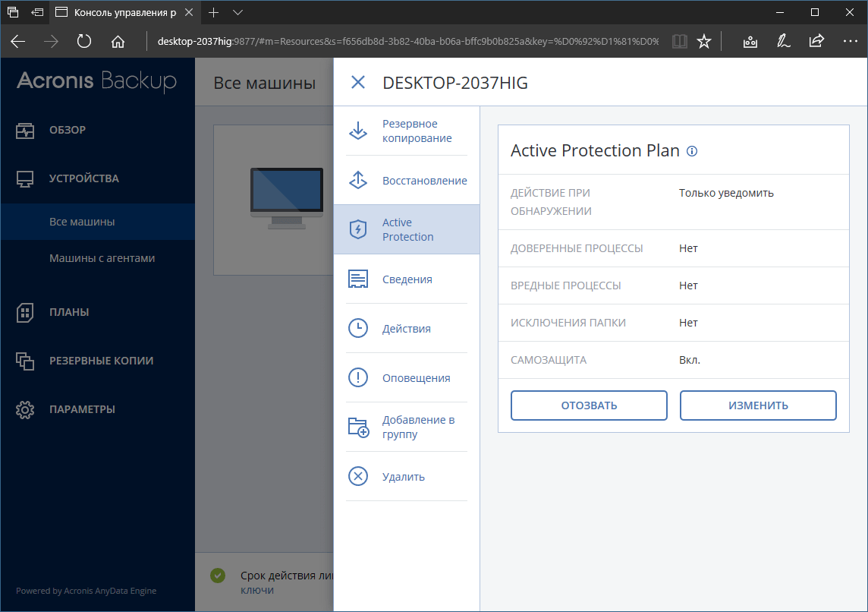The image size is (868, 612).
Task: Click the Исключения папки row label
Action: (x=568, y=323)
